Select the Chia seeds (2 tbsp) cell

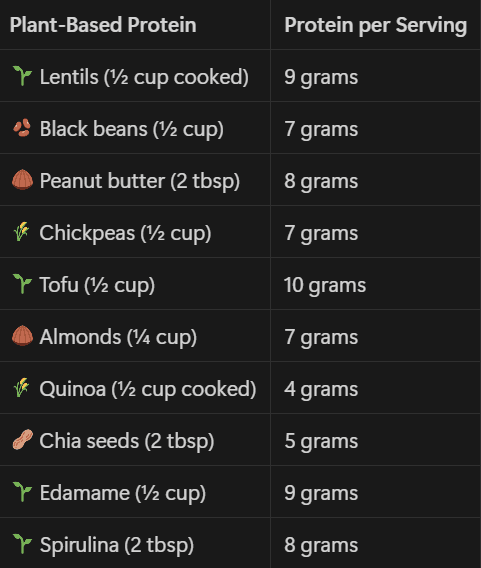click(x=135, y=440)
